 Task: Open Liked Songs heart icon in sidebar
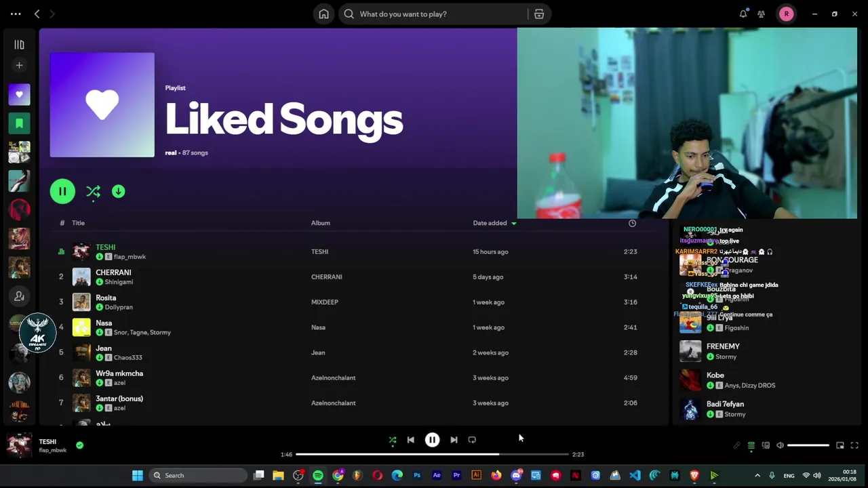tap(19, 95)
